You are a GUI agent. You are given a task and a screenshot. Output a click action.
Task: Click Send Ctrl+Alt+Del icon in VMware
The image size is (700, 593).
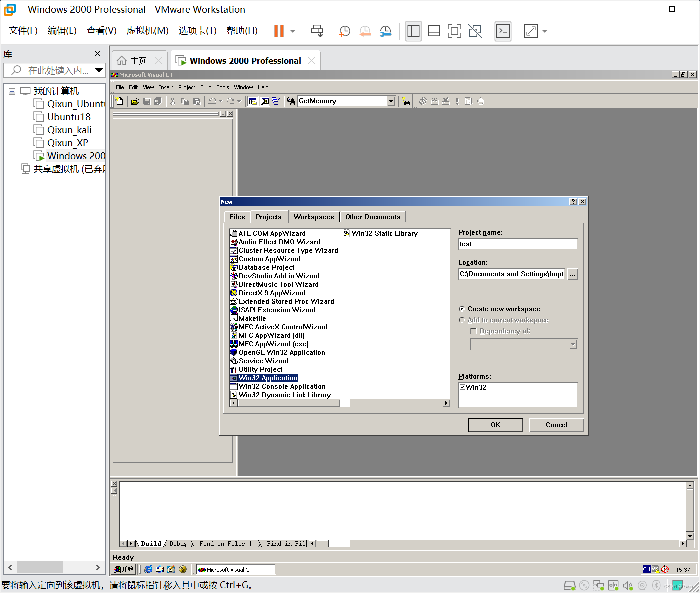tap(317, 31)
